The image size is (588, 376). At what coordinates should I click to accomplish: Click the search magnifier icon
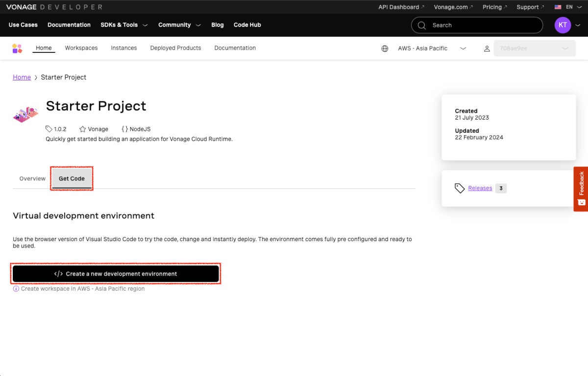click(x=422, y=25)
